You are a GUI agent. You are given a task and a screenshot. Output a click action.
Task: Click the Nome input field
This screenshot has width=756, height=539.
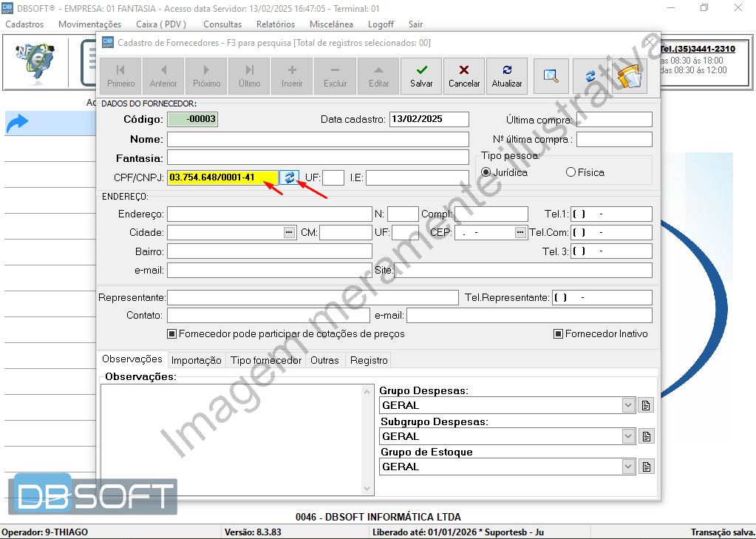[x=318, y=140]
